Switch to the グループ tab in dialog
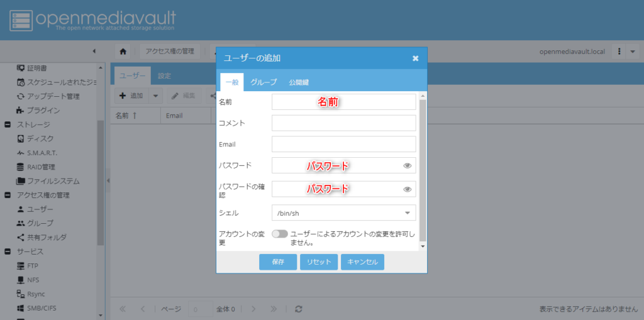The image size is (644, 320). (x=264, y=82)
